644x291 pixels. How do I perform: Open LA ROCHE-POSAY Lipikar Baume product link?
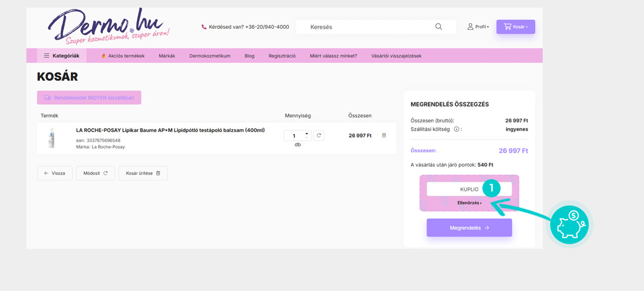(170, 131)
